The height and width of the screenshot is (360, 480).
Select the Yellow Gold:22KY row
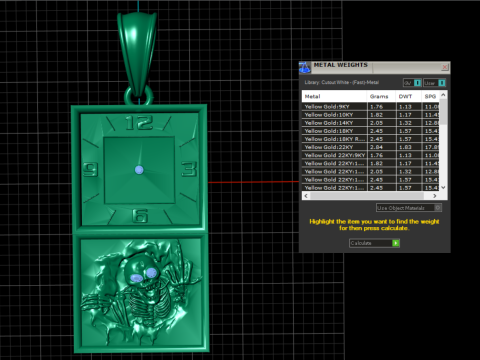coord(371,147)
